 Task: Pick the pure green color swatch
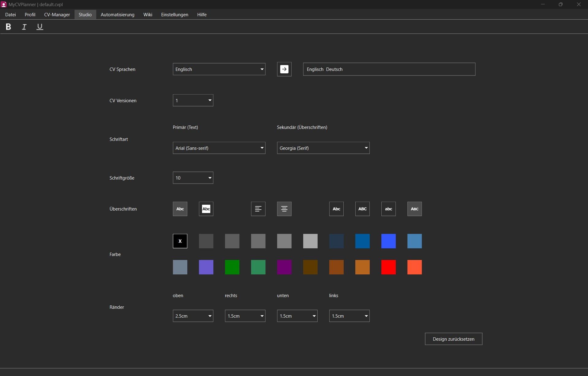point(232,267)
